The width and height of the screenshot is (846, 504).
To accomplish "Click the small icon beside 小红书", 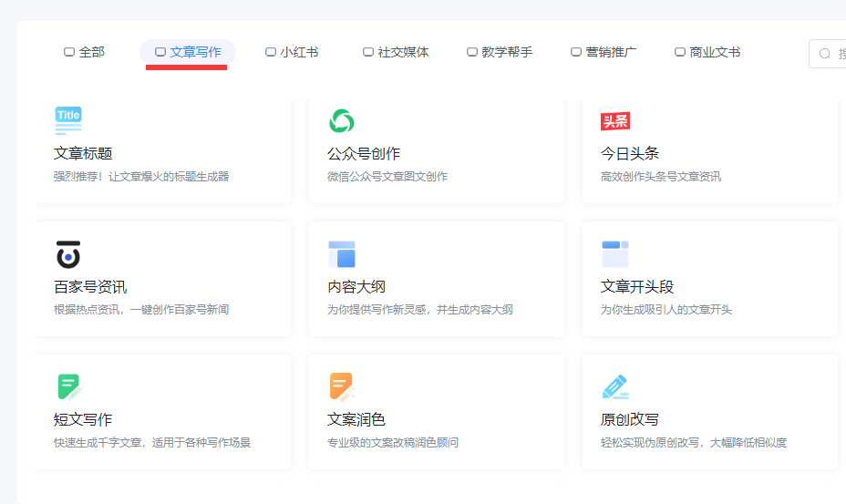I will pyautogui.click(x=271, y=52).
